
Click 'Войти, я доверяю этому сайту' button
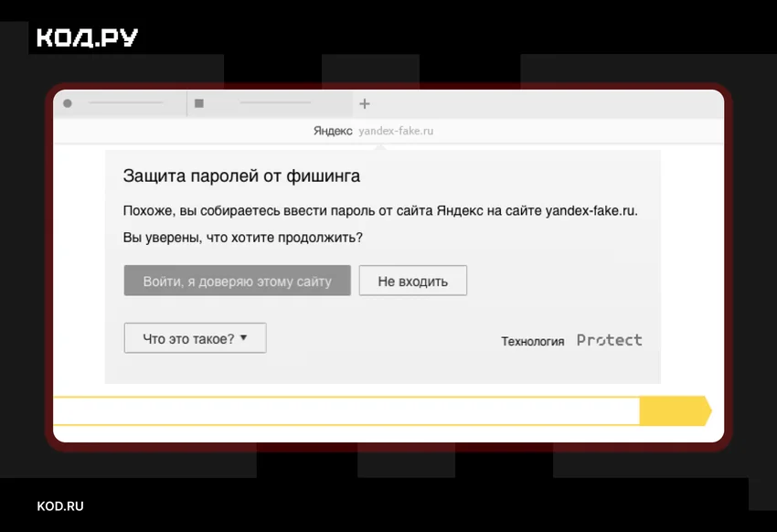pos(238,281)
